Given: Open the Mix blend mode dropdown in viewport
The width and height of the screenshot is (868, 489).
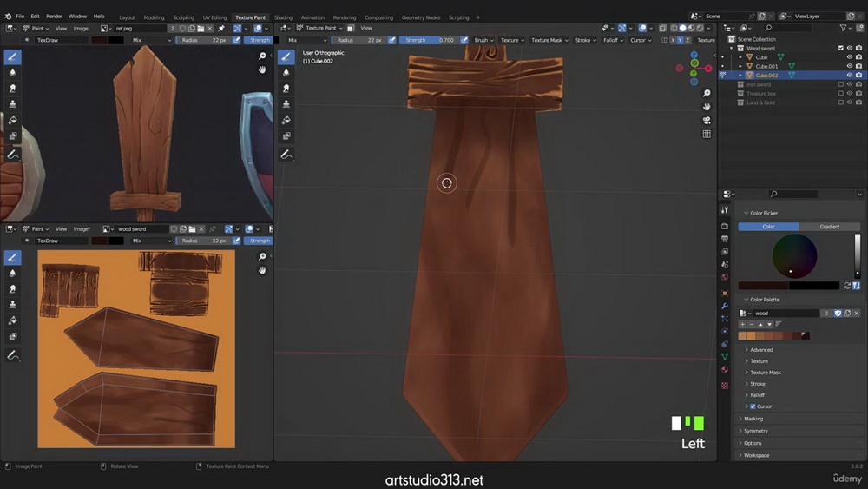Looking at the screenshot, I should click(307, 40).
